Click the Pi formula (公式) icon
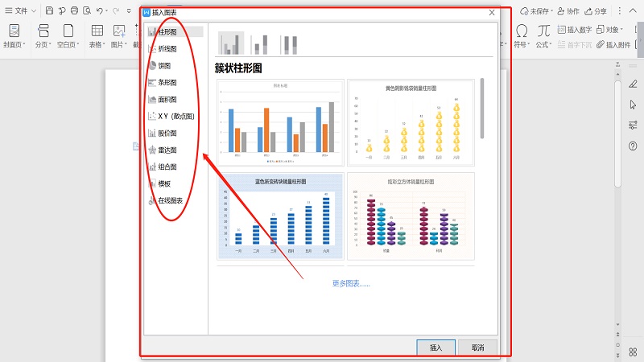 [544, 31]
